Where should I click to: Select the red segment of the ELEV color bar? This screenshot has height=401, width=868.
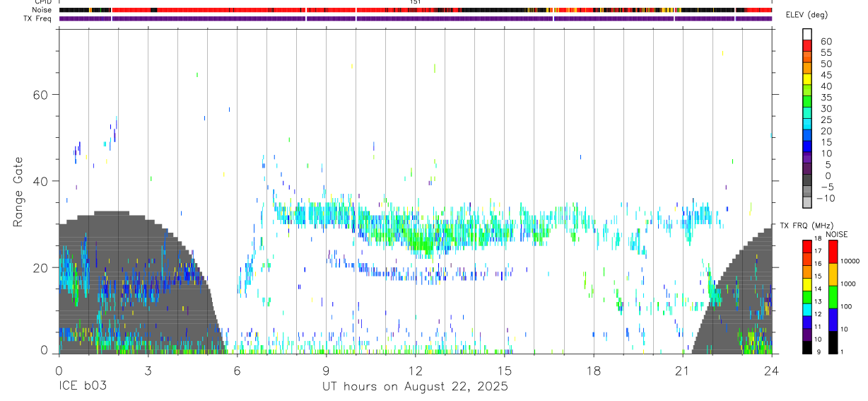[x=807, y=45]
